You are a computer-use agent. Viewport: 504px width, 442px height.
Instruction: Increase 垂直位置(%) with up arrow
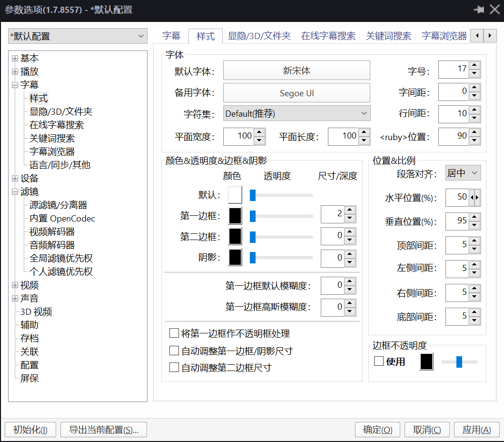(x=474, y=217)
